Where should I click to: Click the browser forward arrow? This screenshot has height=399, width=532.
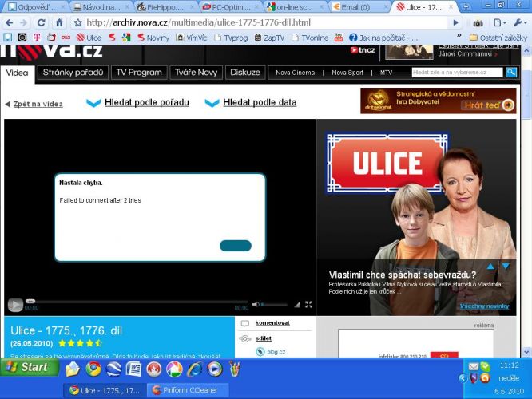point(23,22)
